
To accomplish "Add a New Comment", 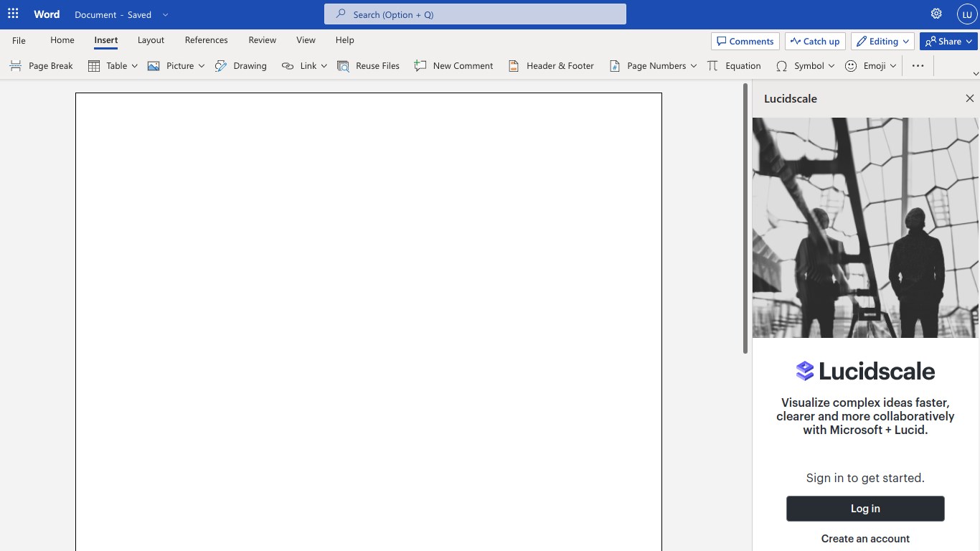I will pyautogui.click(x=454, y=66).
